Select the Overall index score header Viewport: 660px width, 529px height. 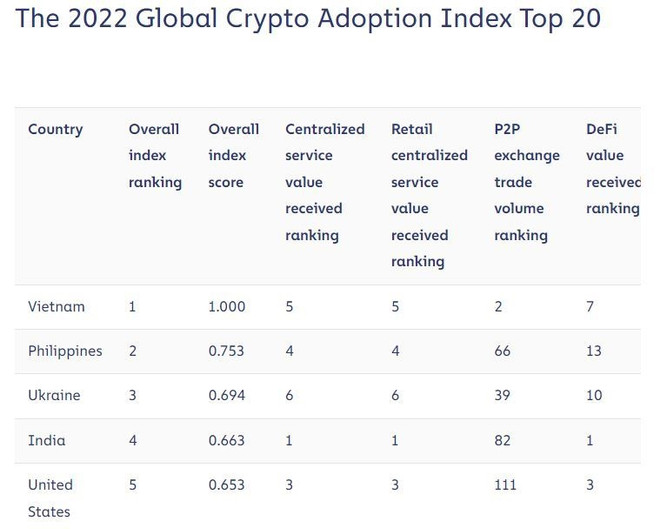233,156
